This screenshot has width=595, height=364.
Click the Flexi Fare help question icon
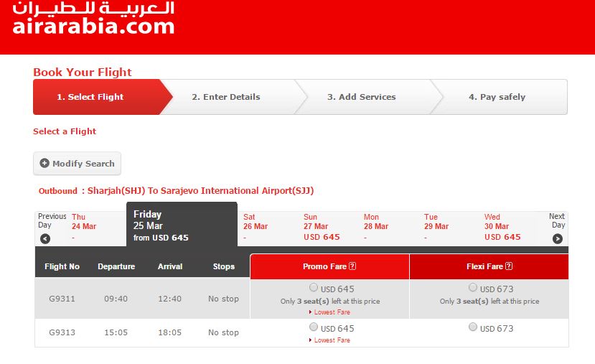coord(509,266)
